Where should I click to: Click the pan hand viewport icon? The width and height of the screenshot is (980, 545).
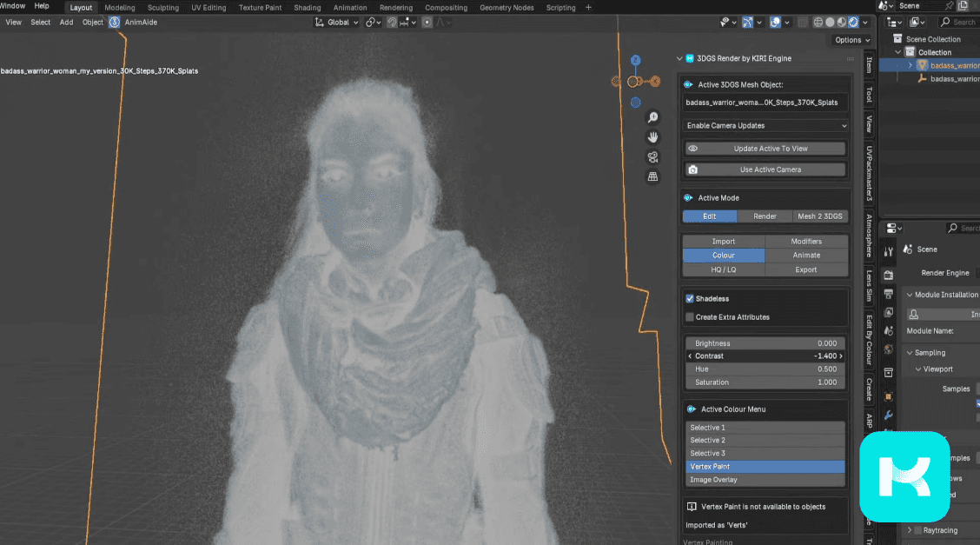[x=652, y=137]
